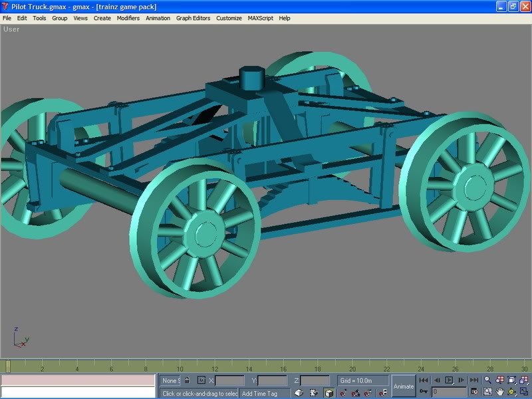Maximize the gmax window
Image resolution: width=532 pixels, height=399 pixels.
tap(513, 7)
